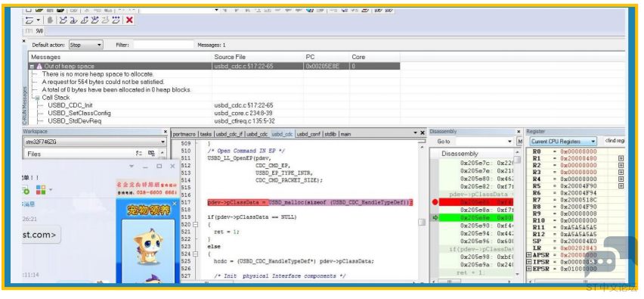Click the red X Stop Debugging icon
Viewport: 644px width, 299px height.
129,20
